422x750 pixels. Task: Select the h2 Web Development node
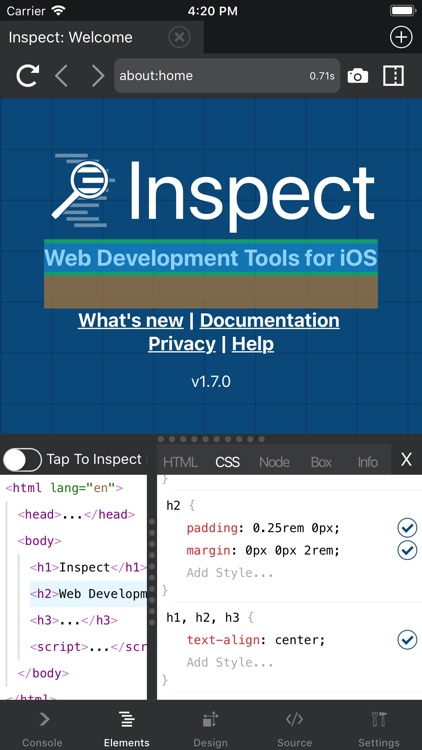click(88, 594)
